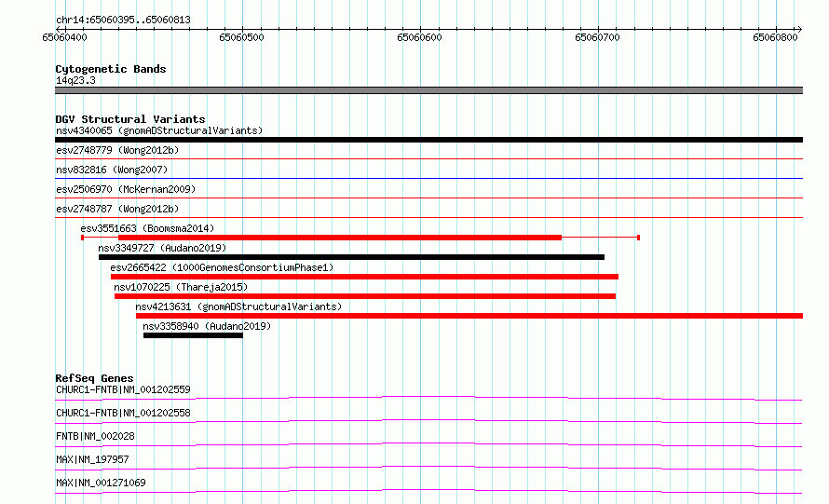This screenshot has height=504, width=829.
Task: Open gene CHURC1-FNTB|NM_001202559 label
Action: click(123, 389)
